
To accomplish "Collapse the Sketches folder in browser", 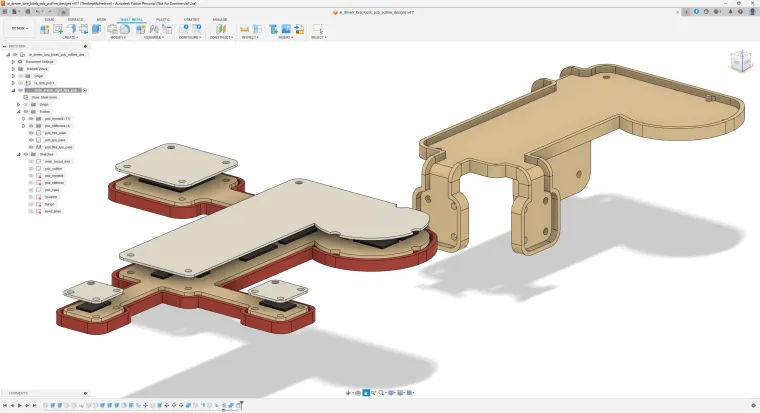I will [x=16, y=154].
